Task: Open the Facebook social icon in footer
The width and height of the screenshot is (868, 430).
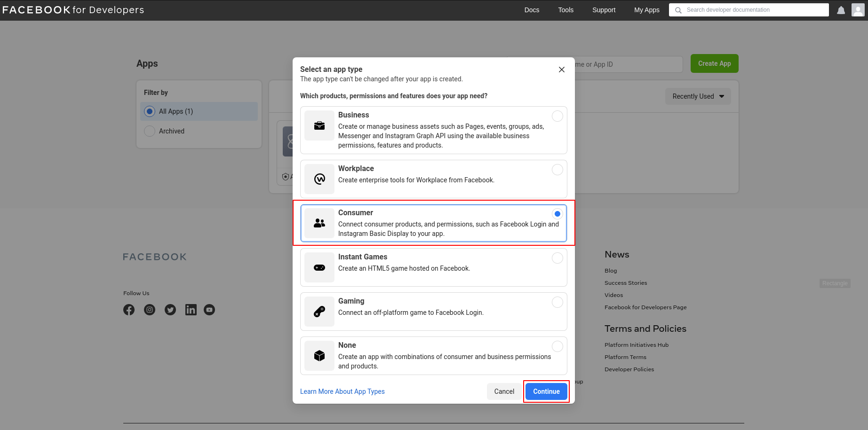Action: point(129,310)
